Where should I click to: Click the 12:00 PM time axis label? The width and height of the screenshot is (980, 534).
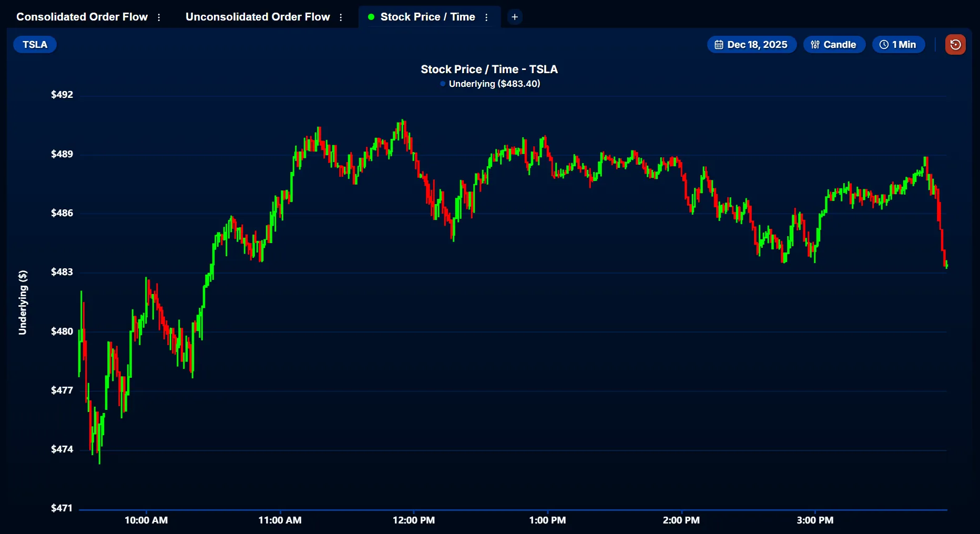[414, 520]
